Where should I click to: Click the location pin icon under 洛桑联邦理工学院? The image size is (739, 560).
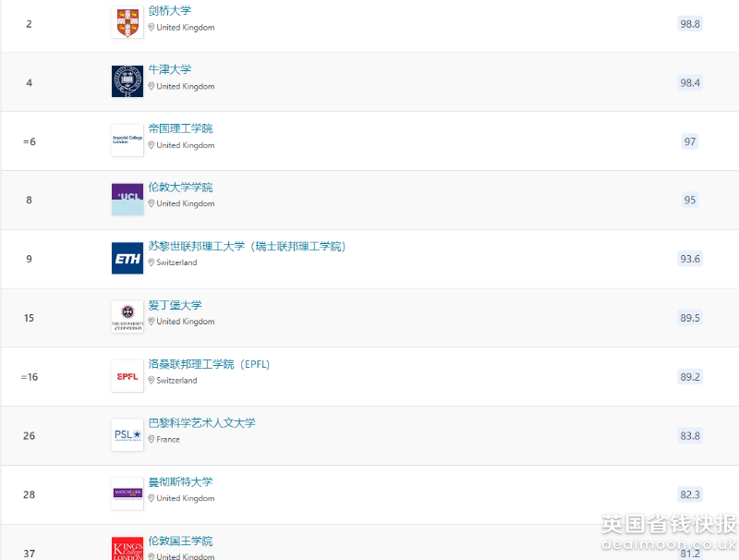151,381
